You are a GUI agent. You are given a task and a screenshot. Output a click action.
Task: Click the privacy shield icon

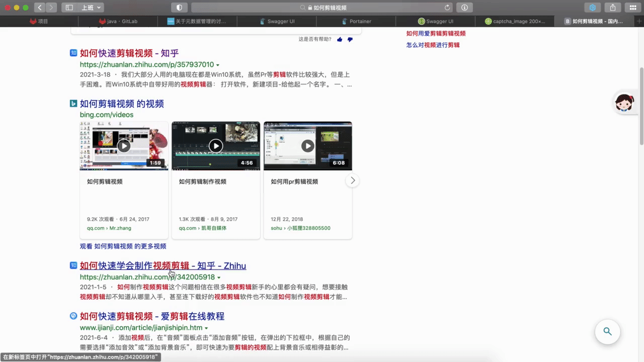pyautogui.click(x=180, y=8)
